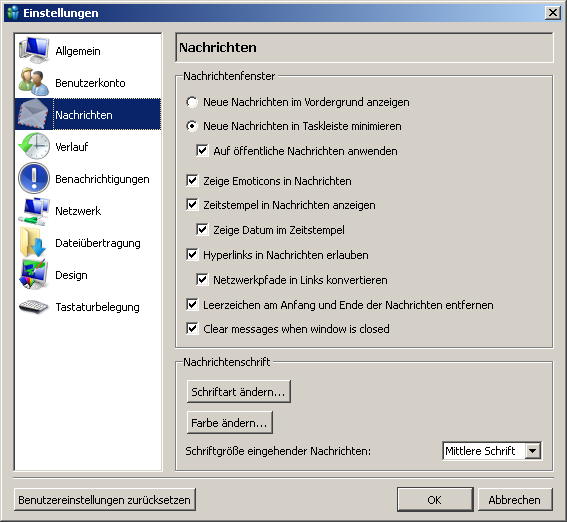Image resolution: width=567 pixels, height=522 pixels.
Task: Open the Schriftgröße Mittlere Schrift dropdown
Action: pyautogui.click(x=492, y=451)
